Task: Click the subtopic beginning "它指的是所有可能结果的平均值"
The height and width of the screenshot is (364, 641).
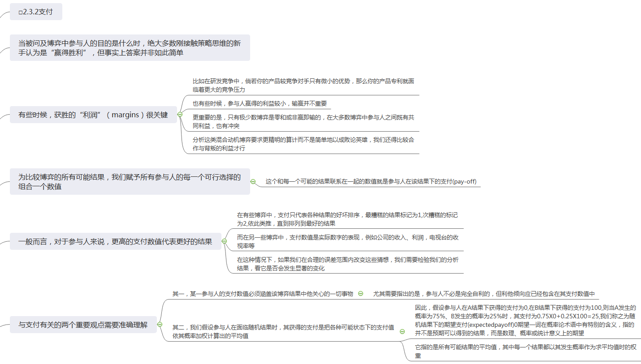Action: (525, 351)
